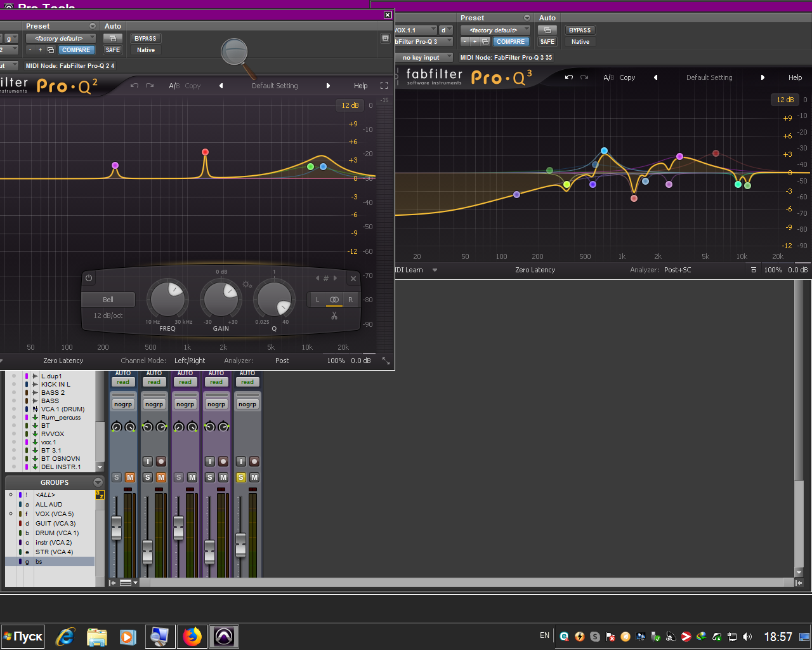Screen dimensions: 812x650
Task: Open Firefox from the taskbar
Action: coord(192,636)
